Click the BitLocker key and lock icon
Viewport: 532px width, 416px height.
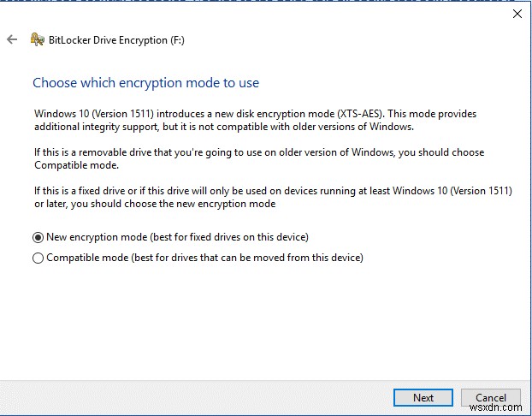[x=37, y=39]
